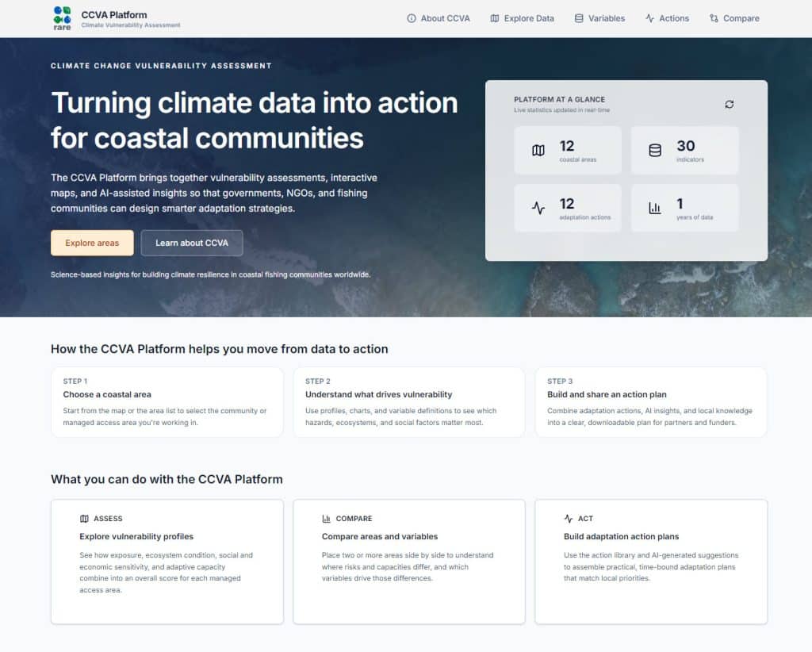Click the Learn about CCVA button
The image size is (812, 652).
click(x=192, y=243)
